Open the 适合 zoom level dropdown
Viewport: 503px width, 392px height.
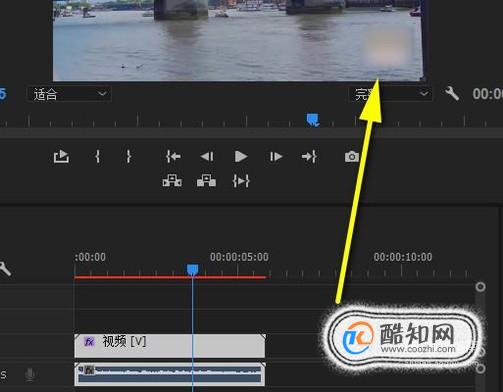coord(69,94)
